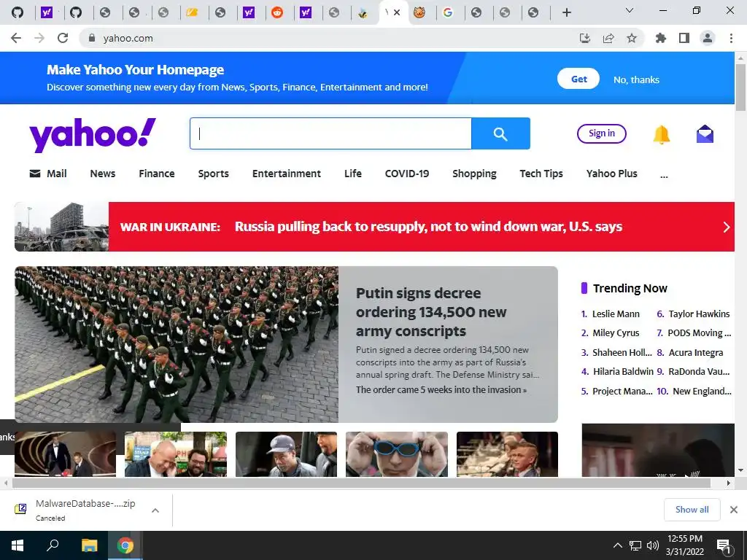Image resolution: width=747 pixels, height=560 pixels.
Task: Show hidden system tray icons
Action: (617, 545)
